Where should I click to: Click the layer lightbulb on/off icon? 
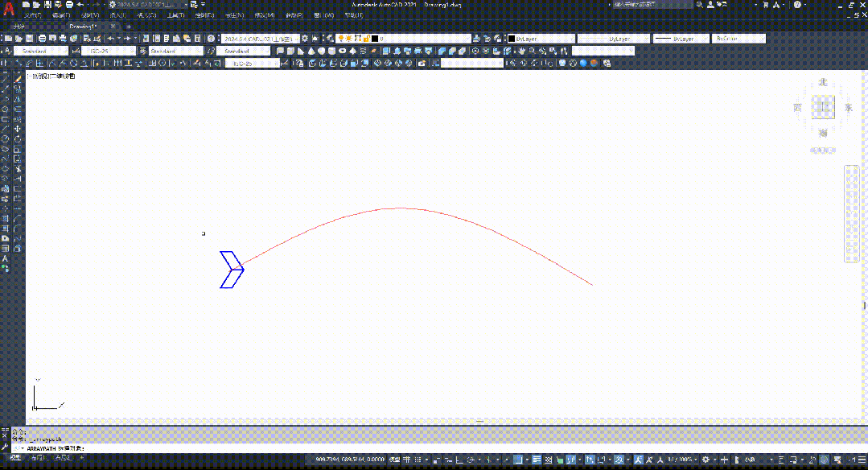341,39
